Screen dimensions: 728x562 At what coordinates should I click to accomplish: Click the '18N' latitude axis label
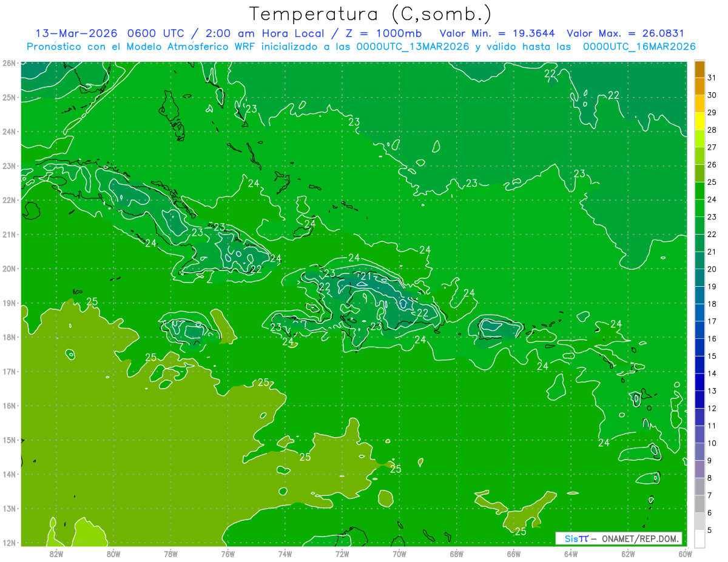[x=9, y=337]
